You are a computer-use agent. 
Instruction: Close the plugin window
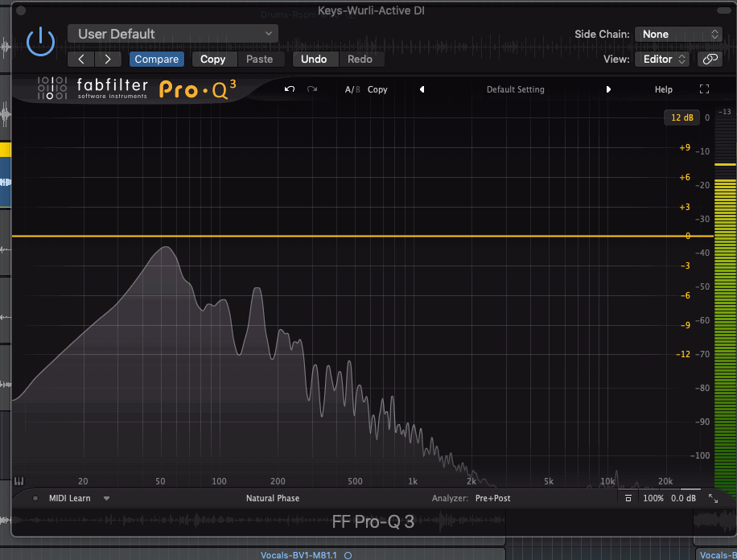point(21,10)
